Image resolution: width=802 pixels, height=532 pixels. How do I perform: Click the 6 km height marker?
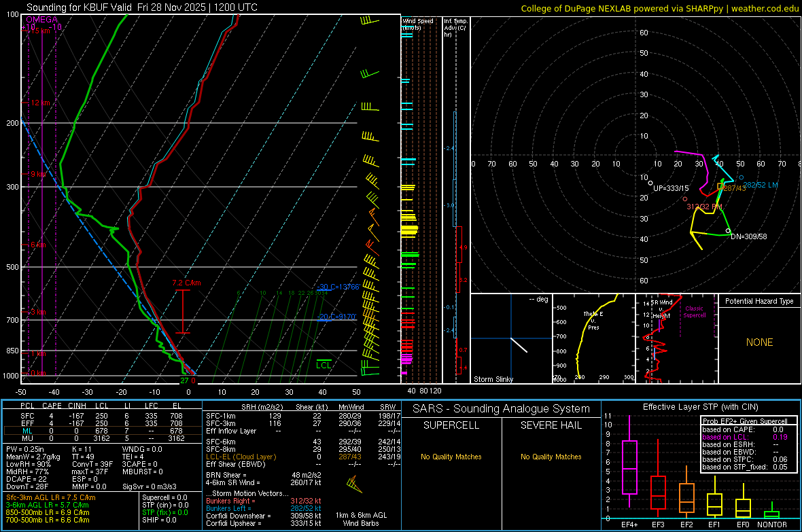click(x=38, y=245)
